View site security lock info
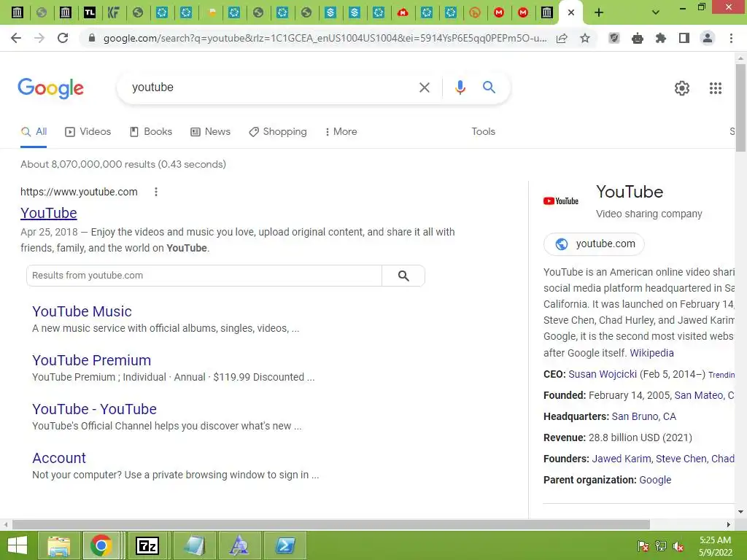 (x=92, y=38)
